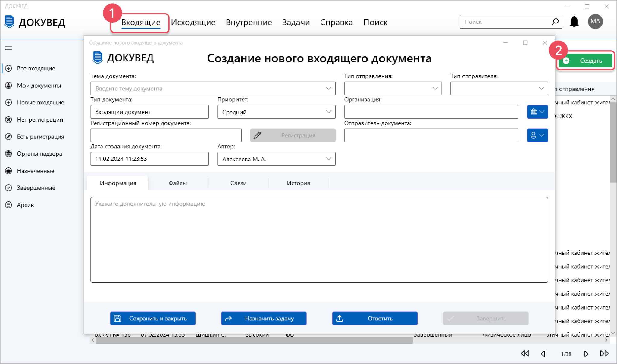Select Мои документы in sidebar
617x364 pixels.
point(39,86)
